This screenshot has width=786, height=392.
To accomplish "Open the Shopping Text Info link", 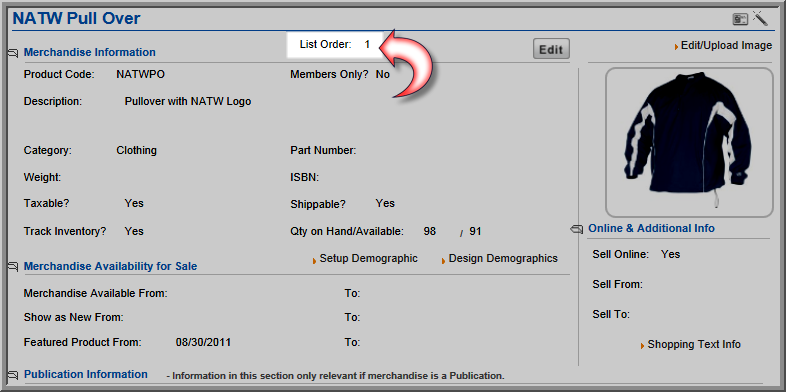I will coord(694,345).
